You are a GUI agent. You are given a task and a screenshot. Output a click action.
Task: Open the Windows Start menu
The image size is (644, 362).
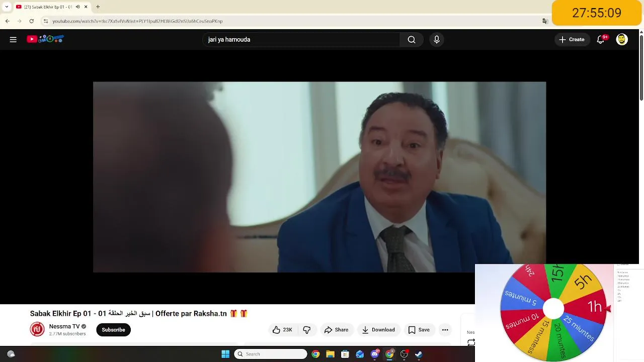click(225, 354)
